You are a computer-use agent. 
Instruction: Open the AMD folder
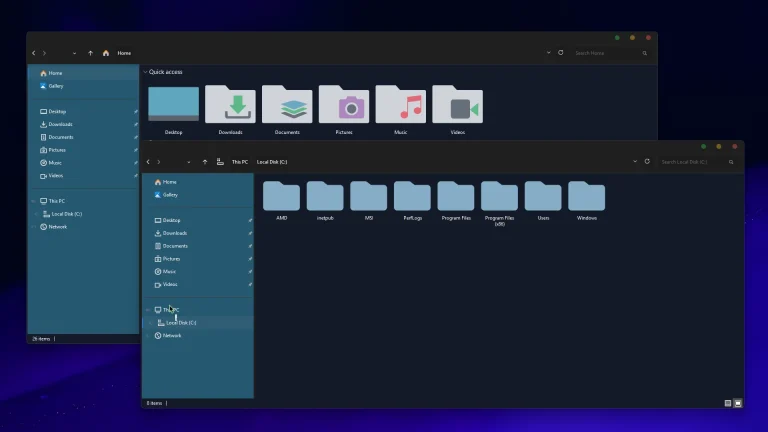281,197
